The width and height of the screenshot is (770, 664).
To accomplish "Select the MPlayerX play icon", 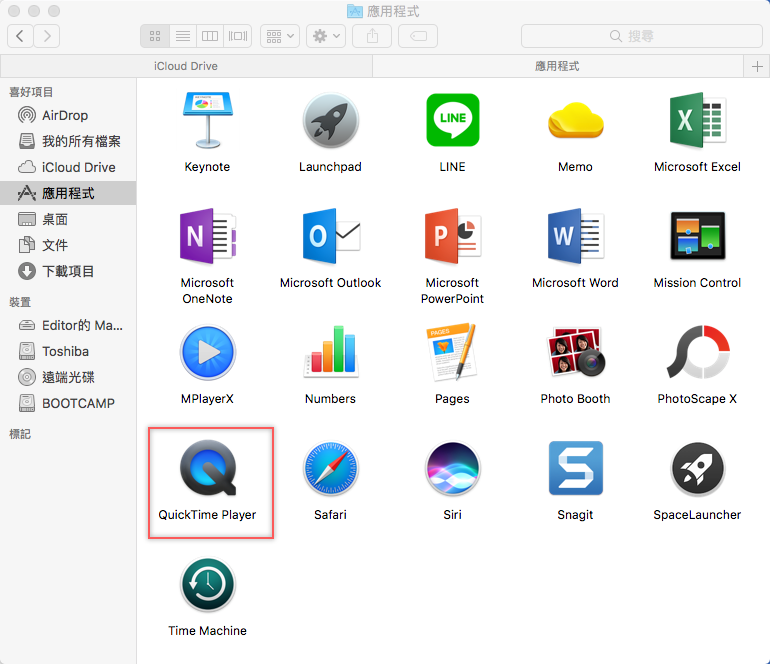I will coord(207,353).
